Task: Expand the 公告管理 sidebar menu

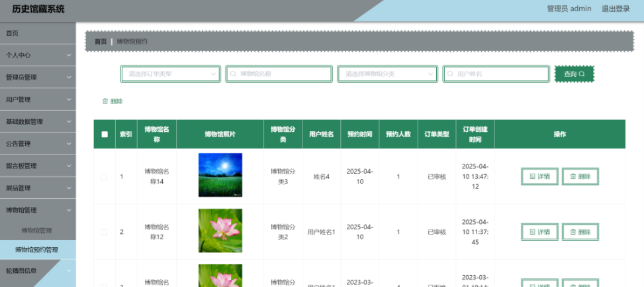Action: point(38,144)
